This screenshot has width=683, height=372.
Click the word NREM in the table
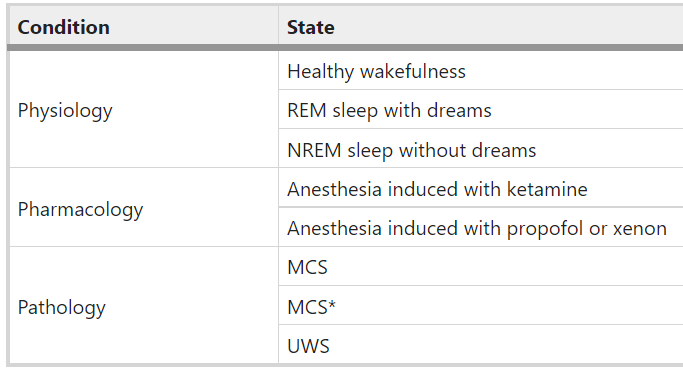click(314, 150)
